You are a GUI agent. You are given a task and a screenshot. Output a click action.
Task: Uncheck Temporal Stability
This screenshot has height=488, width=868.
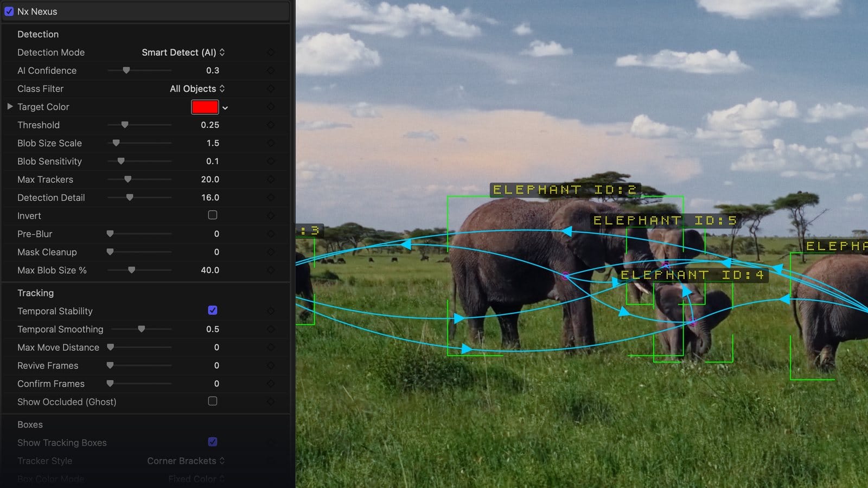(x=213, y=310)
